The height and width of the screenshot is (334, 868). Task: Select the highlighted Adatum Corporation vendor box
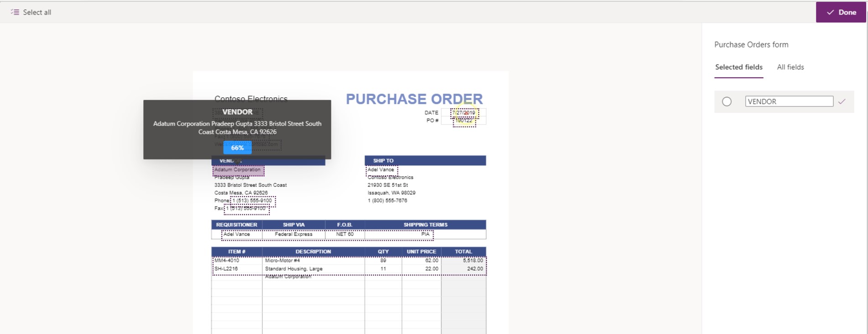238,170
